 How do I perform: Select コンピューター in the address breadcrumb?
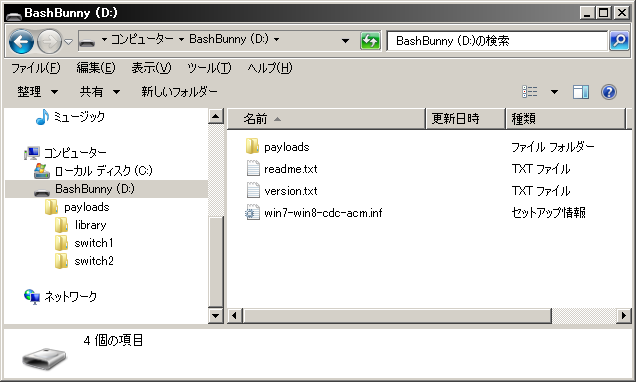point(142,39)
